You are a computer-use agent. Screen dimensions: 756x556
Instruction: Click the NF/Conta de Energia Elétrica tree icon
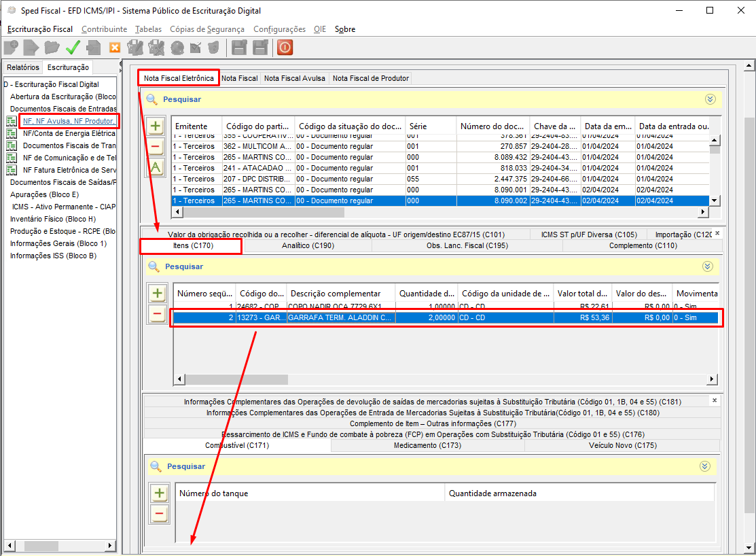pyautogui.click(x=11, y=134)
